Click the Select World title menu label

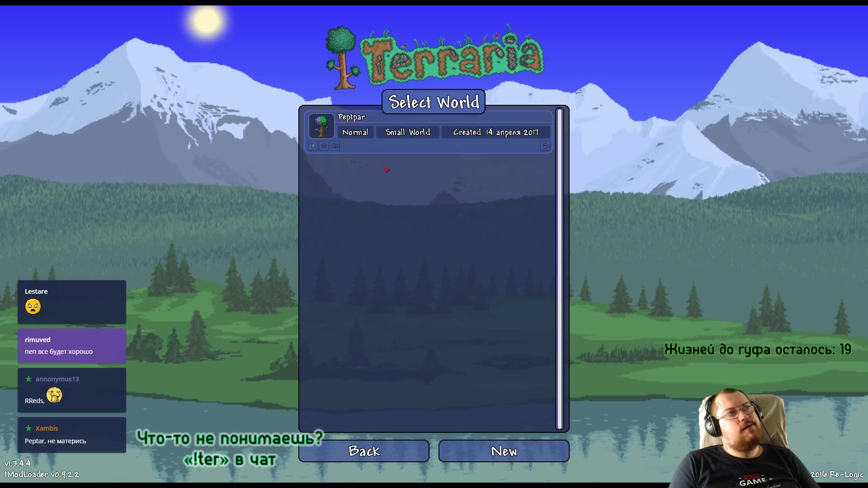434,101
